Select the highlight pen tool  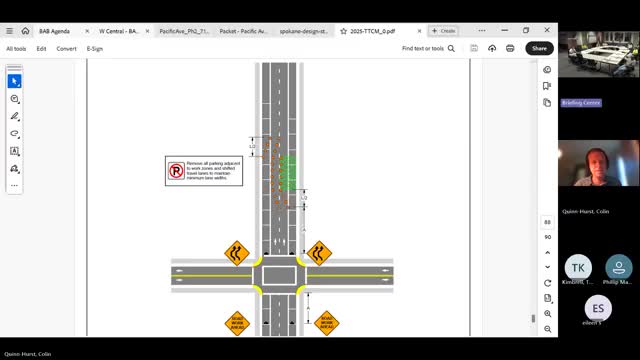tap(14, 116)
